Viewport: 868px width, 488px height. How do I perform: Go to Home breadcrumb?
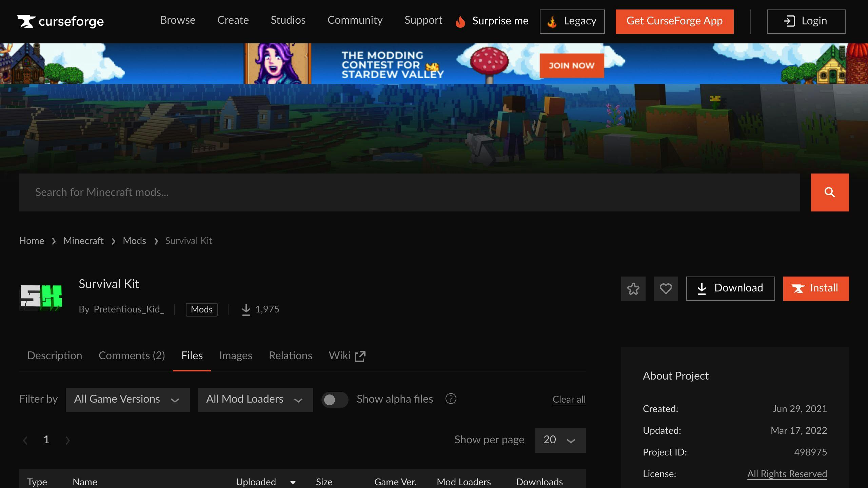point(32,241)
